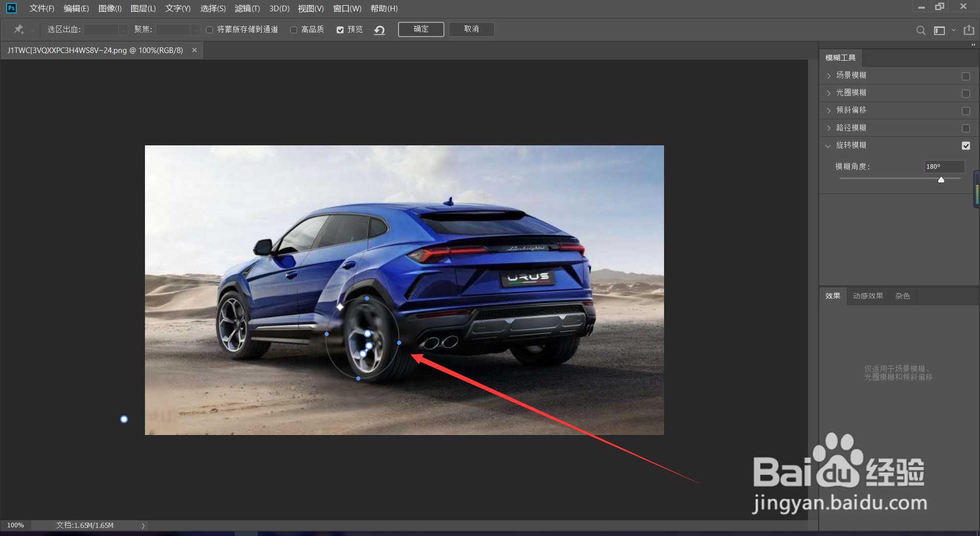Collapse the 旋转模糊 section
Viewport: 980px width, 536px height.
(828, 146)
